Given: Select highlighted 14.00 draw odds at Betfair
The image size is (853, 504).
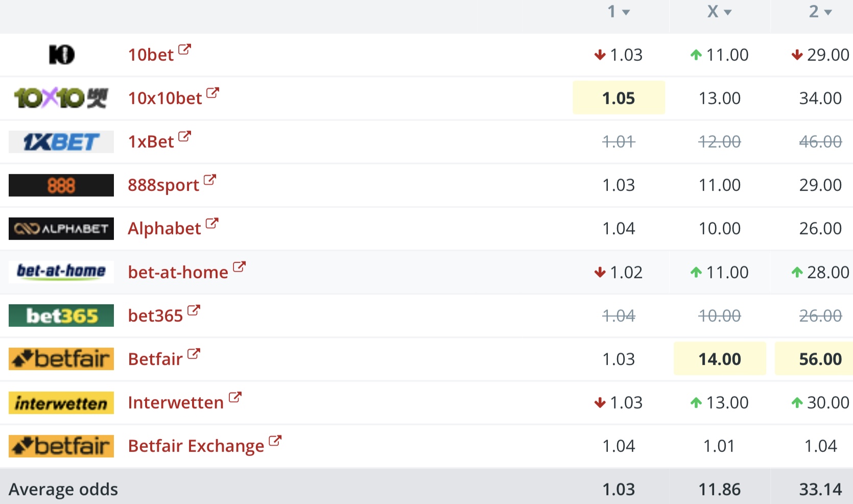Looking at the screenshot, I should [719, 359].
